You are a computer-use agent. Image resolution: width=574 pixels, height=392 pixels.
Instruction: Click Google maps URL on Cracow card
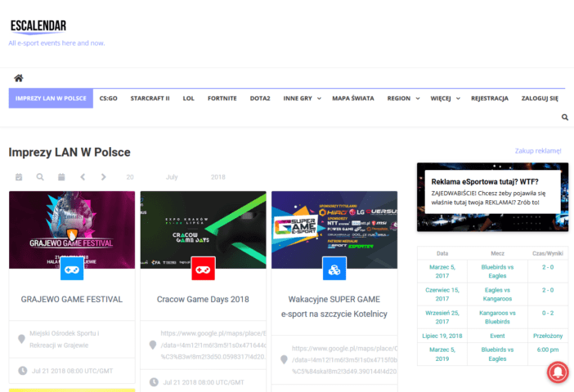pos(213,345)
